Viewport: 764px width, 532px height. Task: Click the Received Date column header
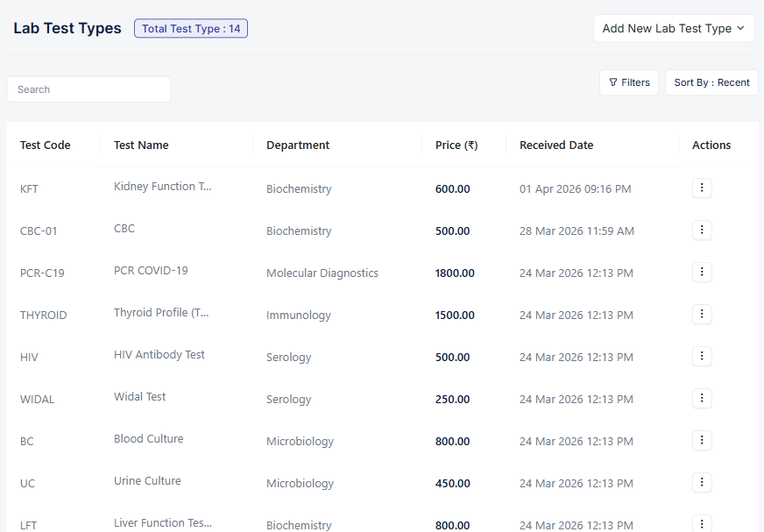tap(556, 145)
